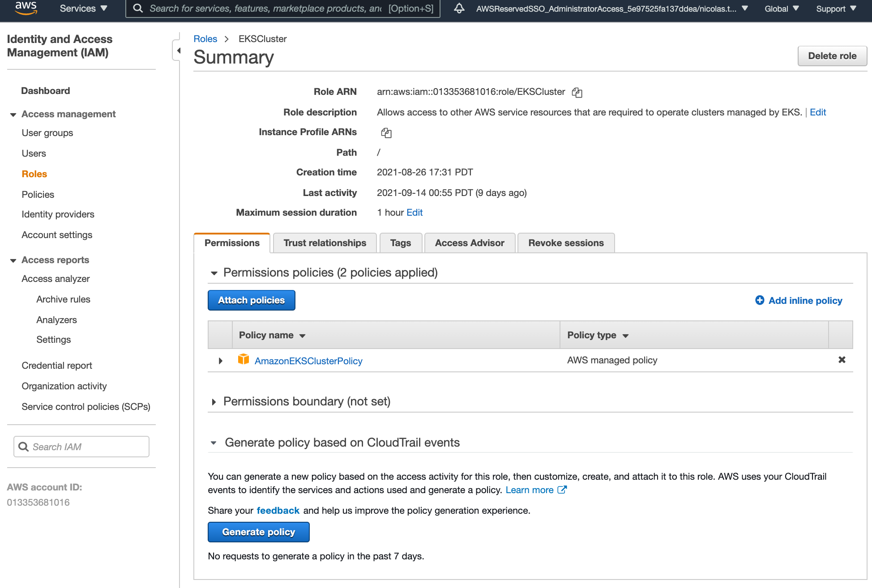872x588 pixels.
Task: Click the Search IAM input field
Action: (x=81, y=447)
